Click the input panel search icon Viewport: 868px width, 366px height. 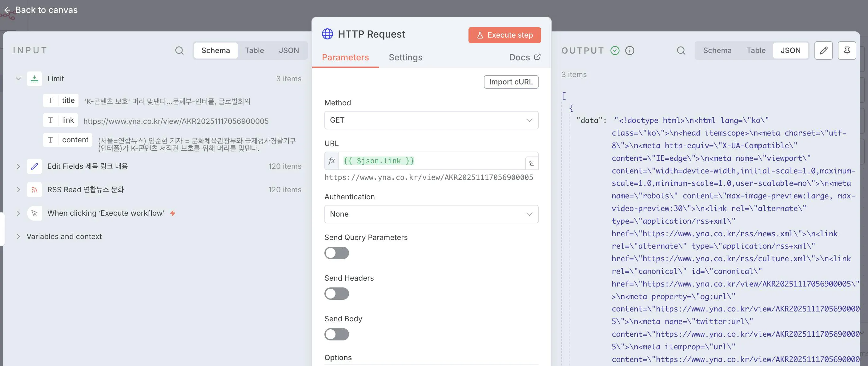tap(179, 51)
